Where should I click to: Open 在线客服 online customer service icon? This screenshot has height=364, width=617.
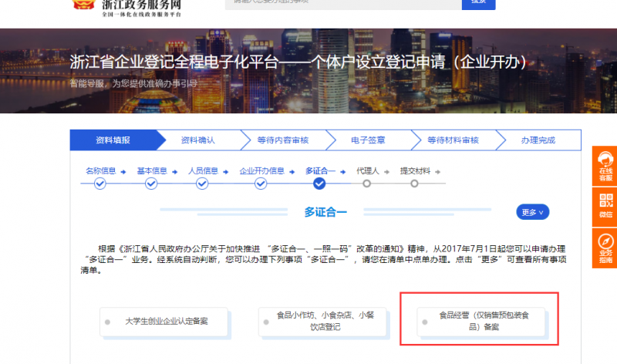pyautogui.click(x=605, y=166)
